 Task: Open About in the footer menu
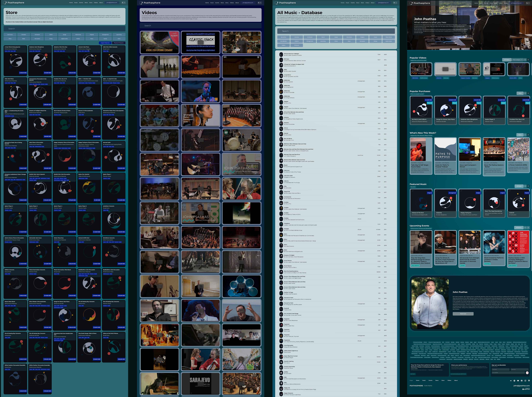[x=456, y=380]
